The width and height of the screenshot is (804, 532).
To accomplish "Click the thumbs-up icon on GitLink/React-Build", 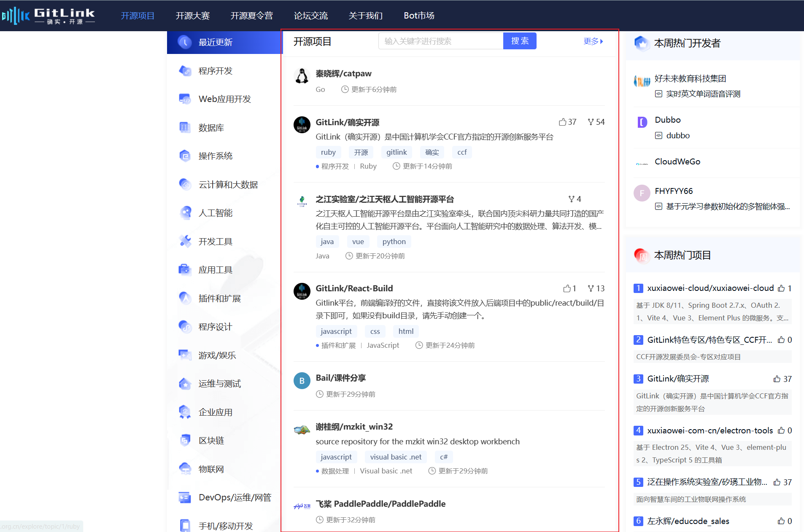I will tap(567, 288).
